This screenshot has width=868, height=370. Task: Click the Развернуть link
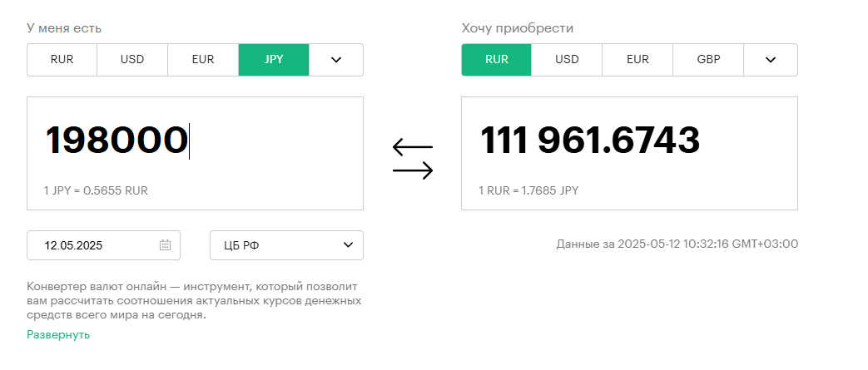coord(58,334)
